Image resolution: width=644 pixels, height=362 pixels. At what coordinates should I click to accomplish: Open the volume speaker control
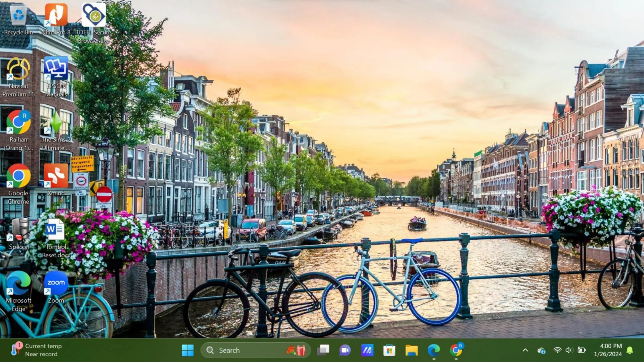click(x=569, y=350)
